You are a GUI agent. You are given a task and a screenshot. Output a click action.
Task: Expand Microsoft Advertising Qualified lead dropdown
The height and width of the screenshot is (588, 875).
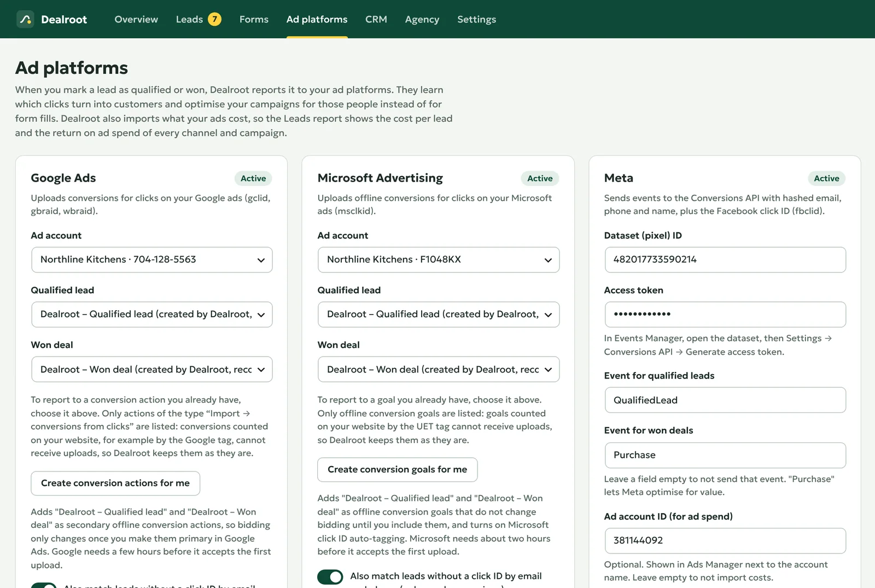pos(439,315)
